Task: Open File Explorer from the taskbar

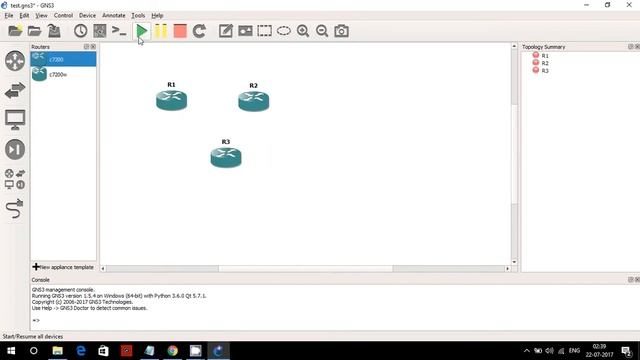Action: pyautogui.click(x=58, y=351)
